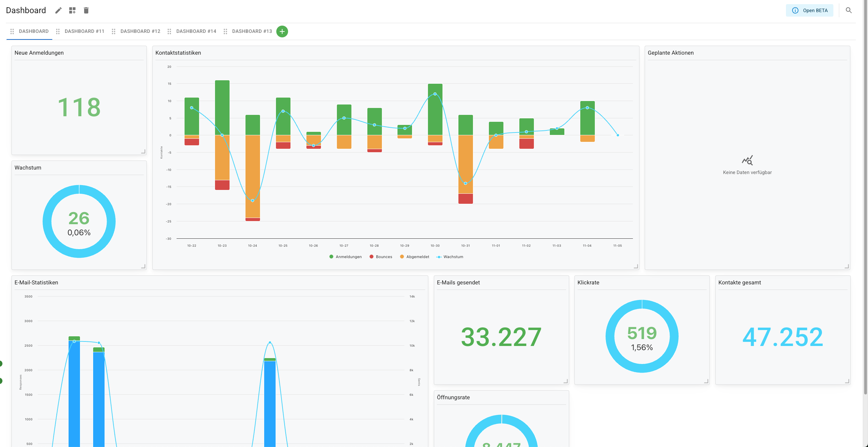Click the green plus add-dashboard button

tap(282, 31)
